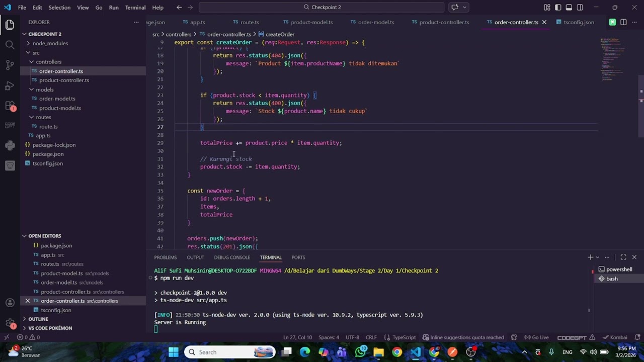The width and height of the screenshot is (644, 362).
Task: Click Ln 27, Col 10 position indicator
Action: pyautogui.click(x=297, y=337)
